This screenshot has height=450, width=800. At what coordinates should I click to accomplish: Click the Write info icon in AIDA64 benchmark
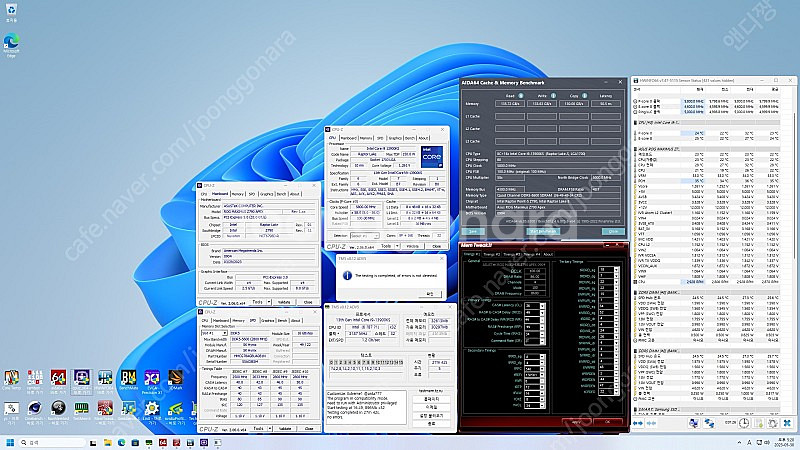click(553, 95)
